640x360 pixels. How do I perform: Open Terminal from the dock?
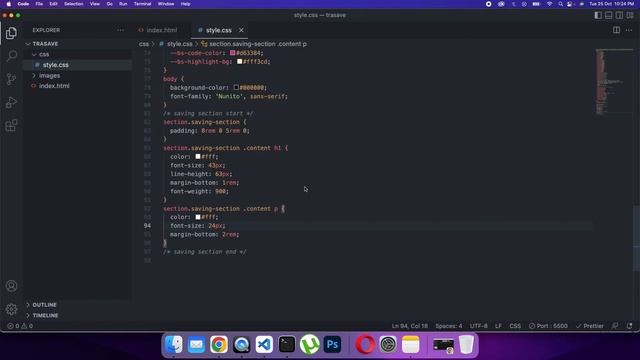tap(287, 344)
